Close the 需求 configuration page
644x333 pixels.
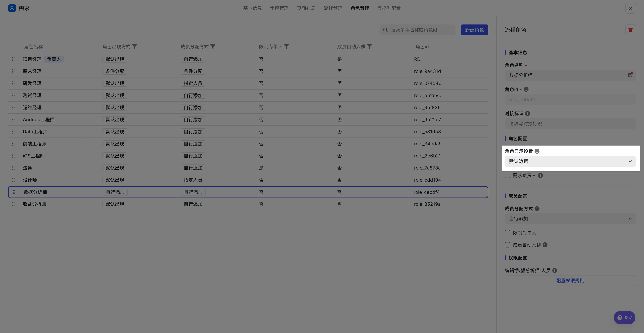[x=631, y=8]
